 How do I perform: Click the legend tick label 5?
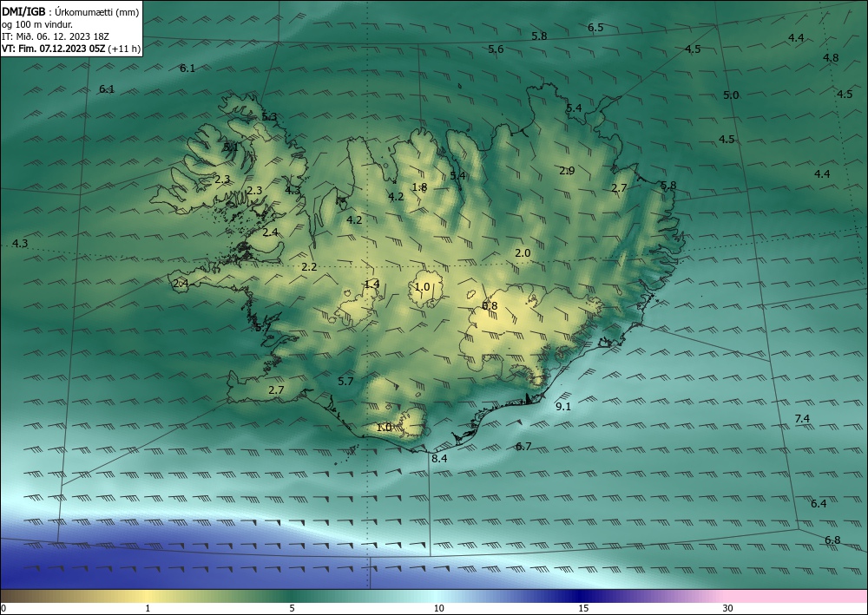292,609
